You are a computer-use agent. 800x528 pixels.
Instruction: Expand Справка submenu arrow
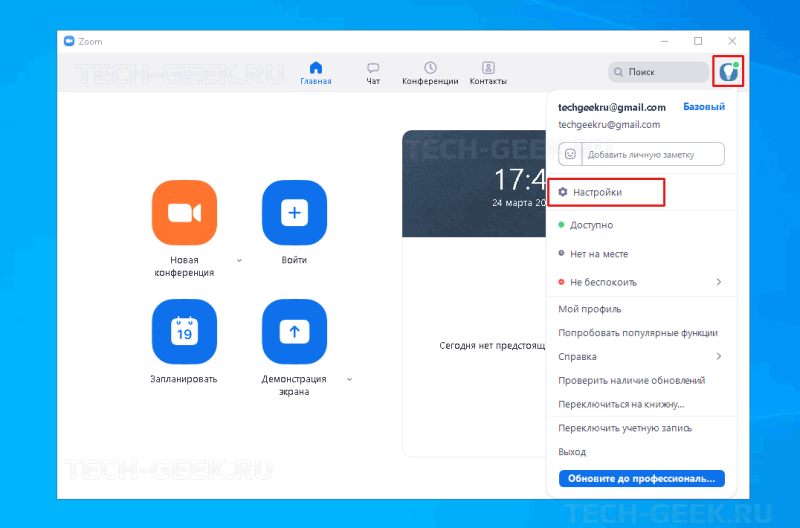point(719,356)
